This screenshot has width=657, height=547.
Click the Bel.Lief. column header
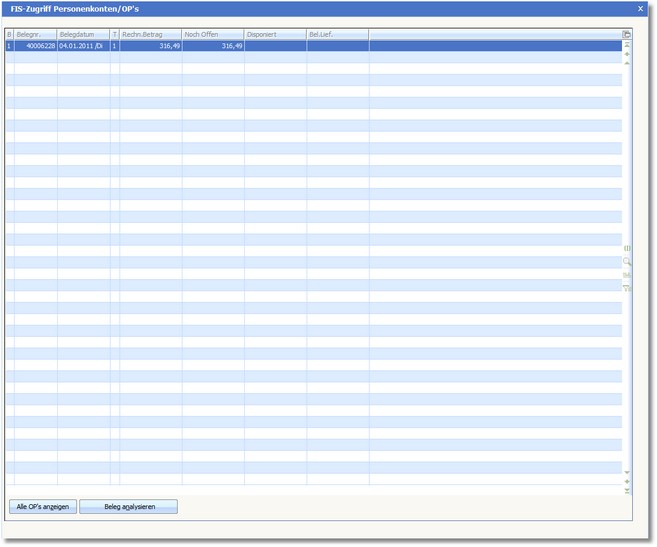[x=337, y=35]
